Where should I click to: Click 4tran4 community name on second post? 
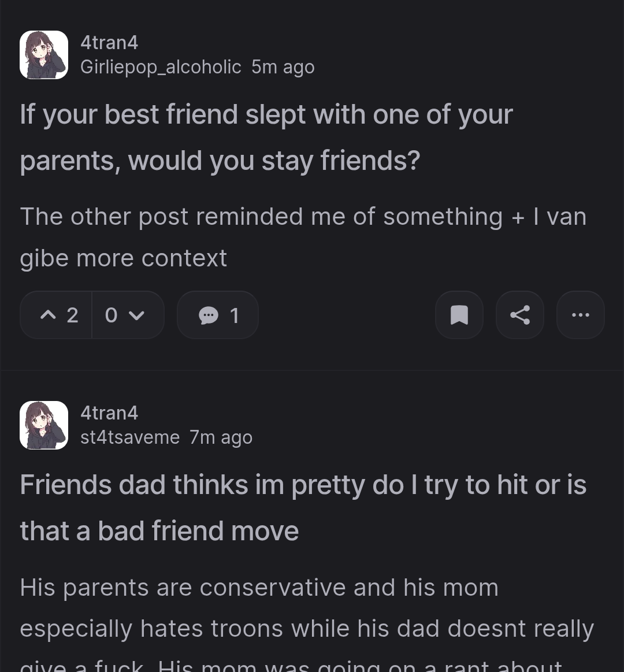tap(109, 413)
